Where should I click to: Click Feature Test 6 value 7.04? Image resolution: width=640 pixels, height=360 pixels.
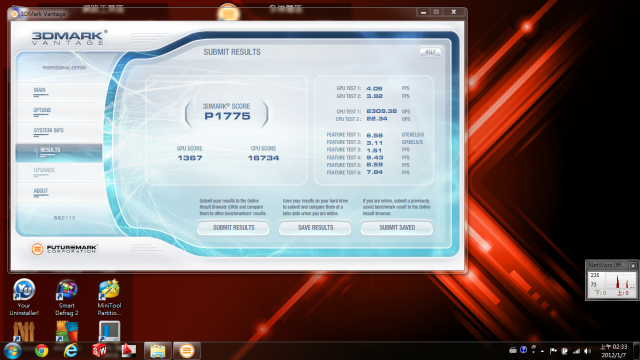pyautogui.click(x=374, y=173)
